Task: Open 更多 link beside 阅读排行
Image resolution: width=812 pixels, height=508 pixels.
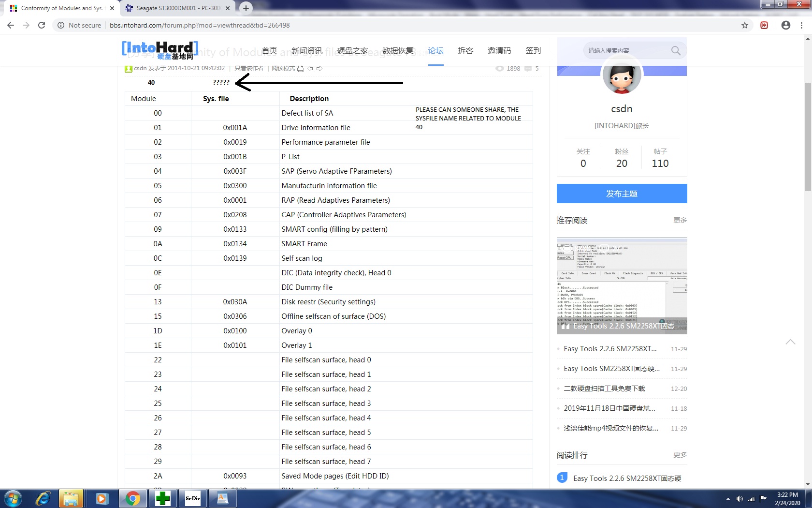Action: pos(680,455)
